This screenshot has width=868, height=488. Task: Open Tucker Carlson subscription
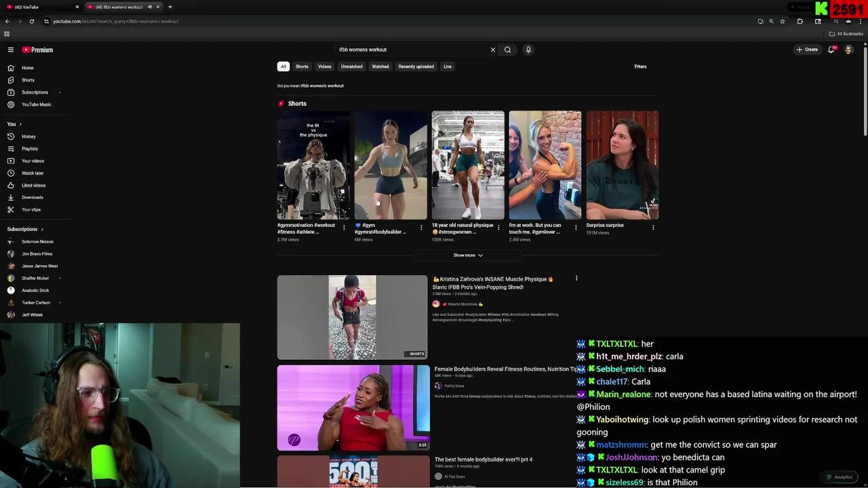(36, 302)
